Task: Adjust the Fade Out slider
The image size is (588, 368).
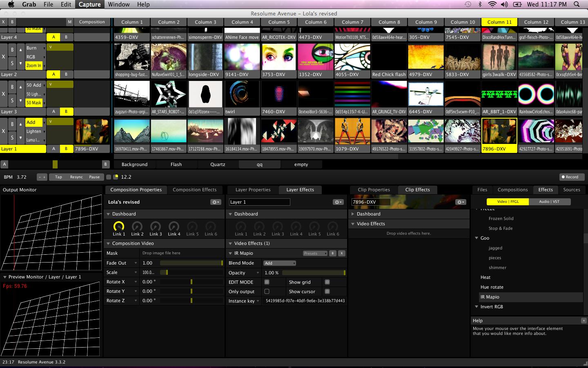Action: [192, 263]
